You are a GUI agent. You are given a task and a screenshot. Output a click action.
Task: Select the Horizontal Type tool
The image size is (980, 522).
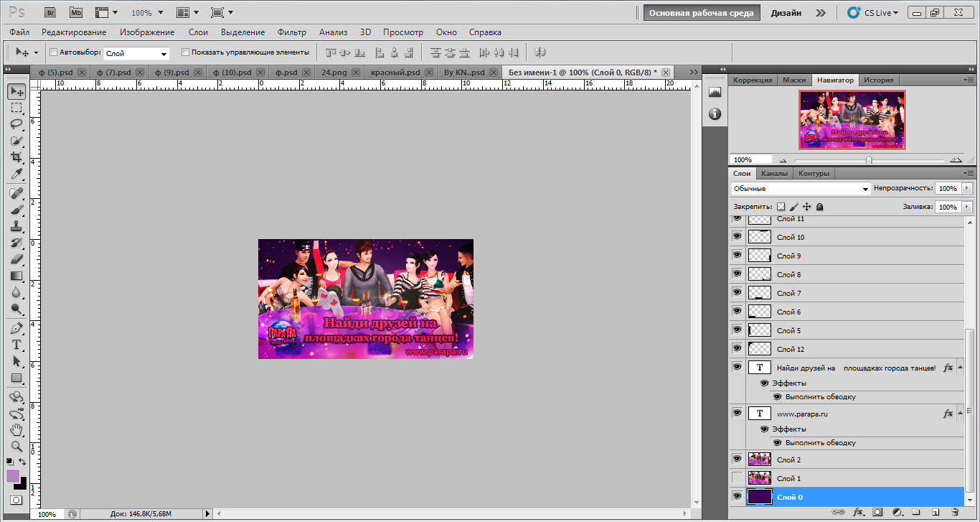coord(17,345)
